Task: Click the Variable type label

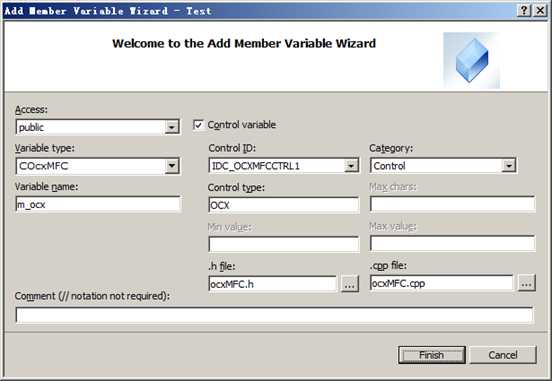Action: click(45, 148)
